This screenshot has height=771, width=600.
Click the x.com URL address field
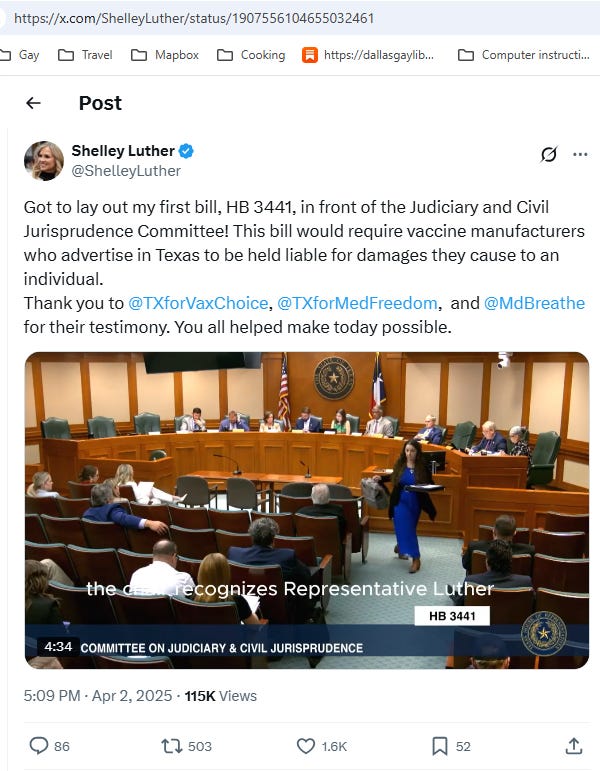point(300,18)
